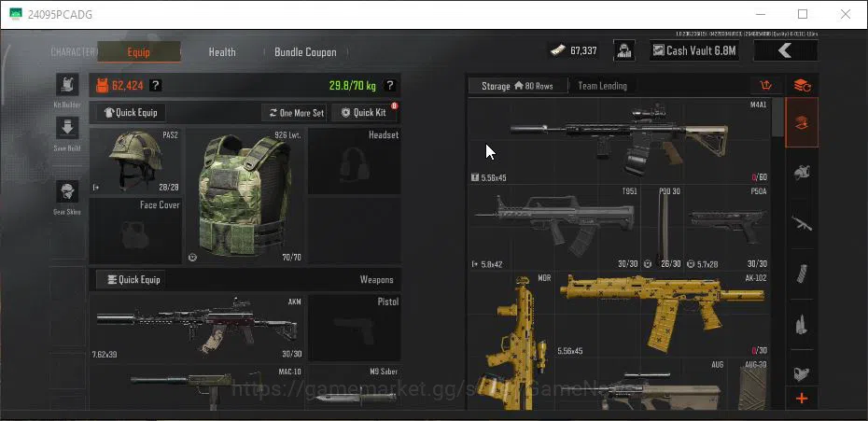Filter storage by helmet category icon
The height and width of the screenshot is (421, 868).
coord(802,173)
